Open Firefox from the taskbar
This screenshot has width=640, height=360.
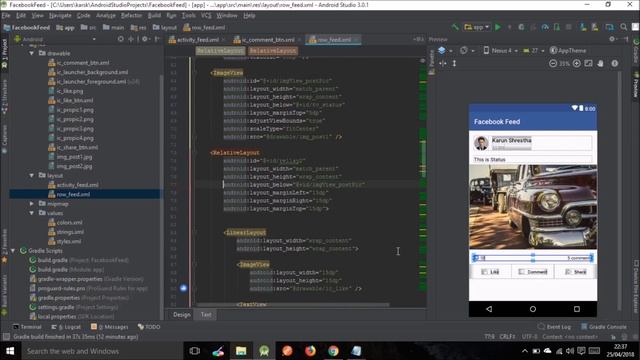[x=310, y=351]
